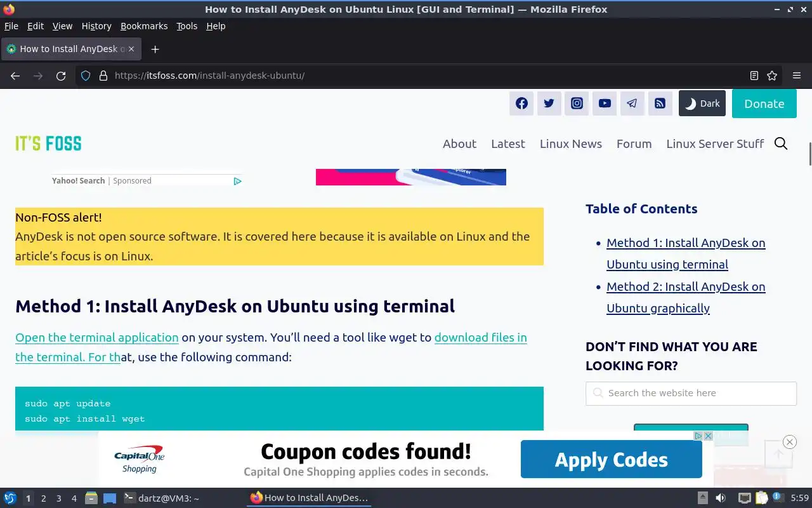The image size is (812, 508).
Task: Click the page vertical scrollbar thumb
Action: pos(809,154)
